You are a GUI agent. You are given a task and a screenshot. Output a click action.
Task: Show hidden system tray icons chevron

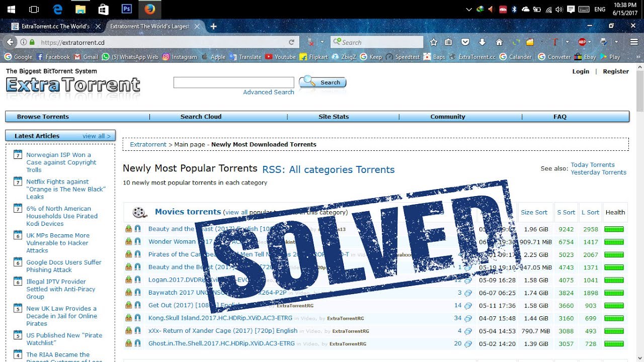[469, 9]
